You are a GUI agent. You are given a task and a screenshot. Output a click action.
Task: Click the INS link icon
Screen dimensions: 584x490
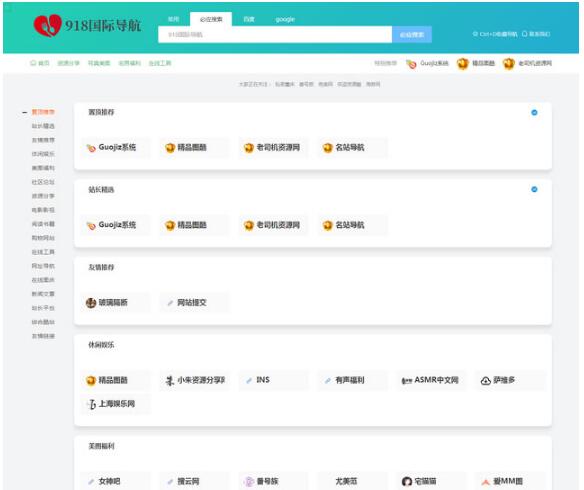249,381
